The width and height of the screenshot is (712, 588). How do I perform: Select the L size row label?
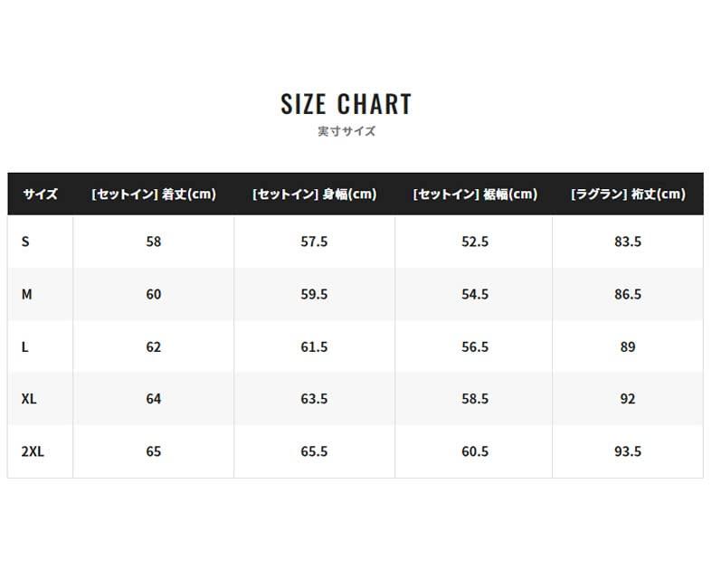(x=25, y=346)
